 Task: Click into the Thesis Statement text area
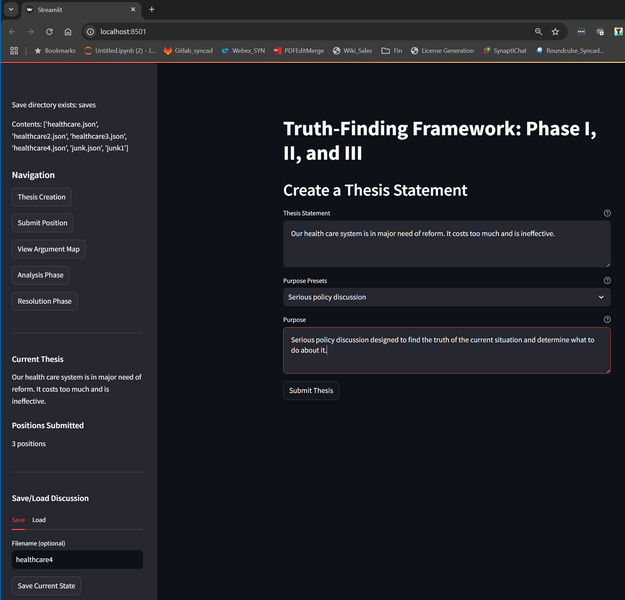tap(446, 244)
